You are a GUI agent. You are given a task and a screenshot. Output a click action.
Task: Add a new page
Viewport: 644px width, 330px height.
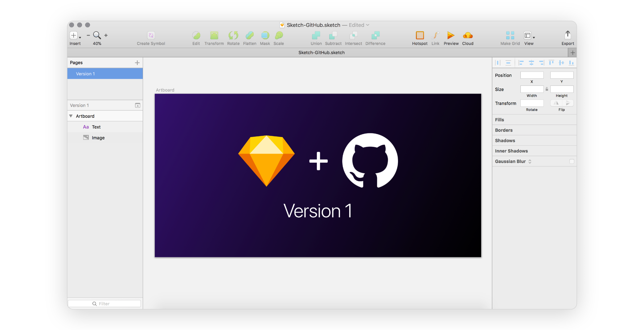click(x=137, y=63)
